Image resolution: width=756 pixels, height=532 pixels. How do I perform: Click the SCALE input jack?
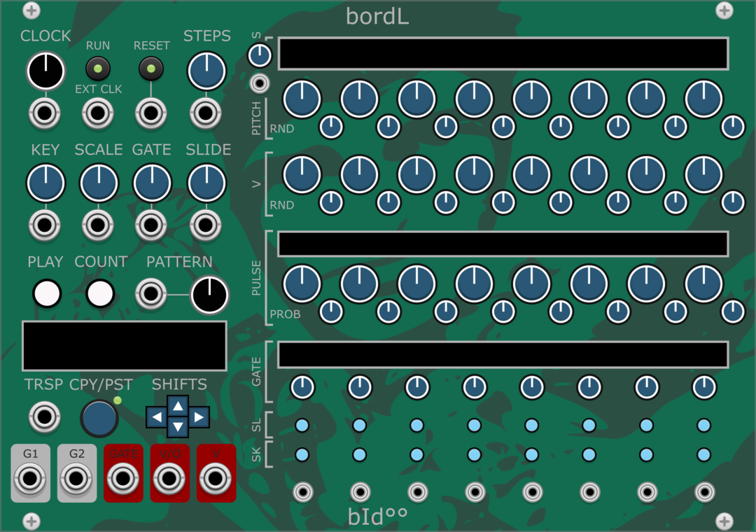[98, 225]
